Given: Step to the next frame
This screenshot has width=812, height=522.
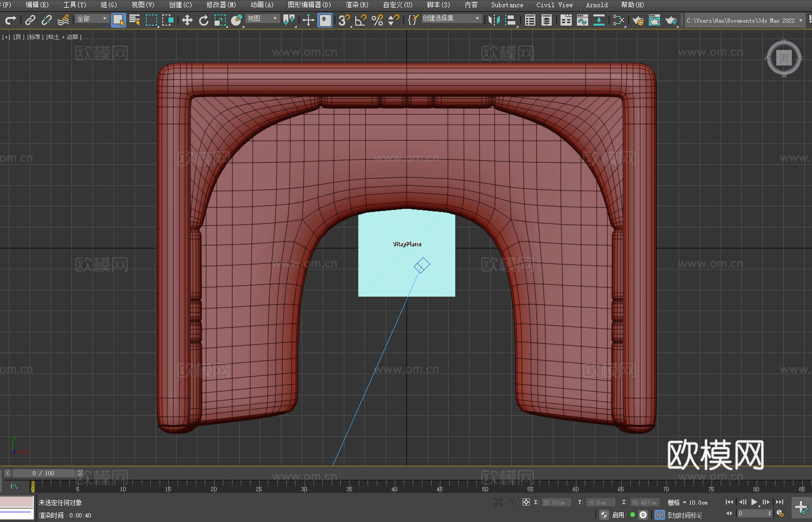Looking at the screenshot, I should 766,502.
